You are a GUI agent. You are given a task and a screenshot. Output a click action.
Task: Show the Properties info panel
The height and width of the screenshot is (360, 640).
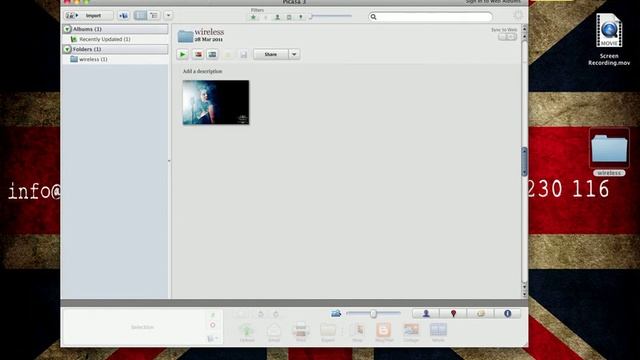point(507,313)
